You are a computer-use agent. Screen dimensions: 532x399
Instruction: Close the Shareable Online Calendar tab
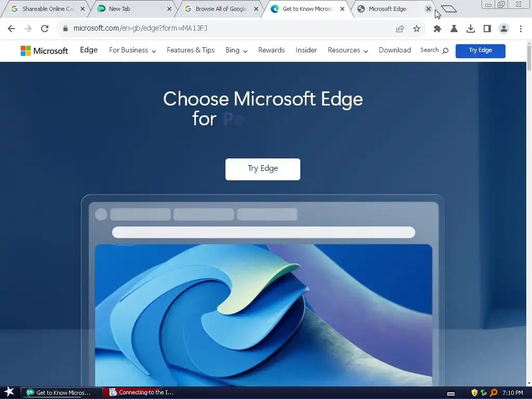pyautogui.click(x=83, y=9)
